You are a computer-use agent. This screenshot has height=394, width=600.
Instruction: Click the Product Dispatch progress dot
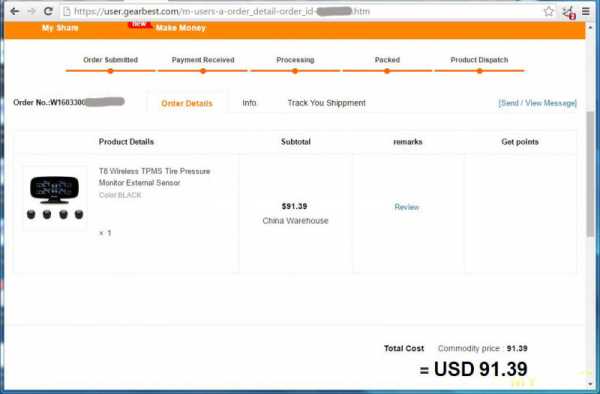coord(479,71)
